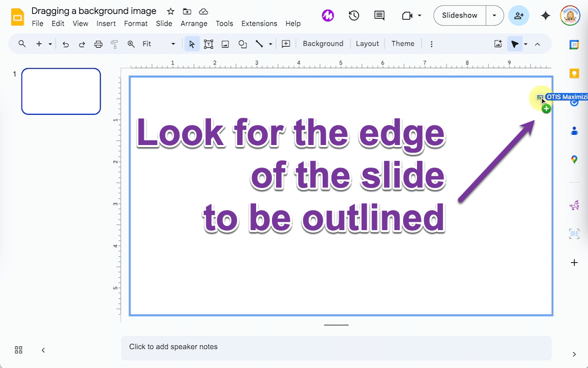
Task: Open Google Calendar side panel
Action: tap(574, 44)
